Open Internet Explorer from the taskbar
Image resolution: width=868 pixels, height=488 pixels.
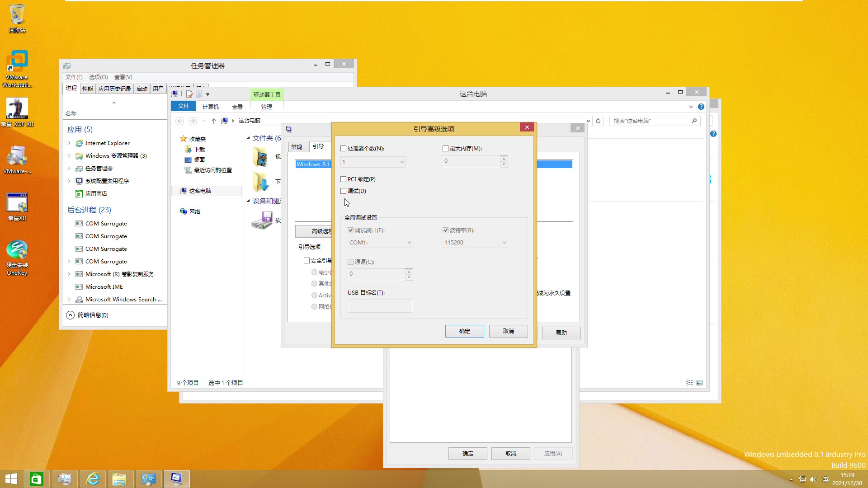pos(93,479)
